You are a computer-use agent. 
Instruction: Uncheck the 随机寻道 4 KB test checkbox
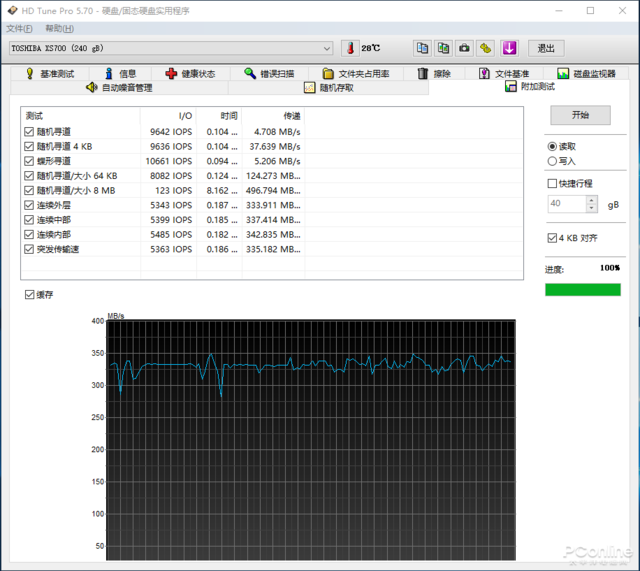click(x=29, y=147)
